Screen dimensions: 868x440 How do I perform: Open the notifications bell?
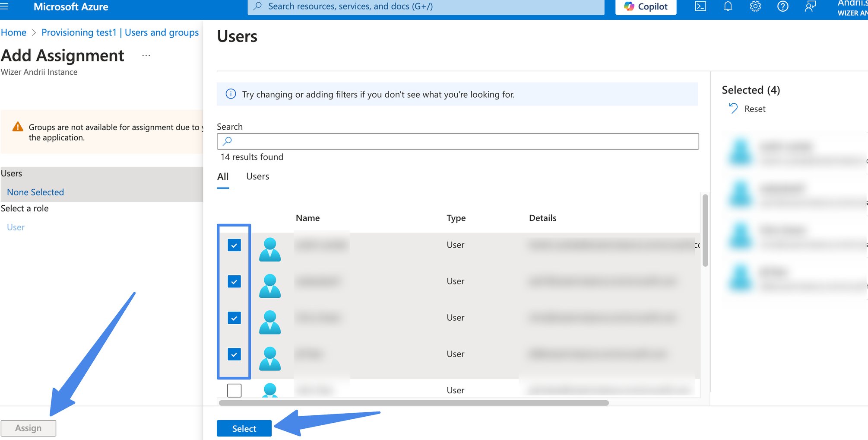point(728,6)
